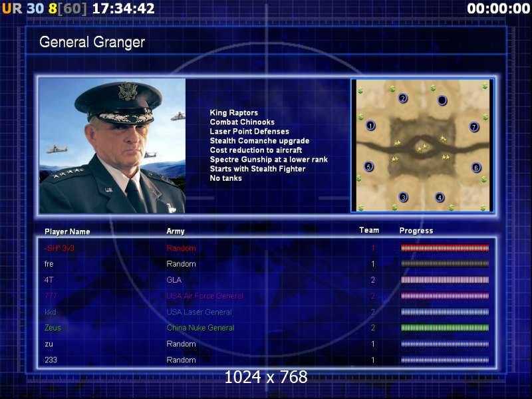
Task: Click start position 6 on the minimap
Action: pyautogui.click(x=476, y=168)
